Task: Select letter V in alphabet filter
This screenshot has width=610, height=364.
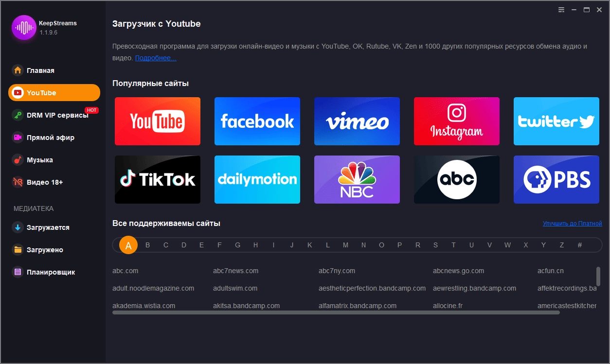Action: (489, 245)
